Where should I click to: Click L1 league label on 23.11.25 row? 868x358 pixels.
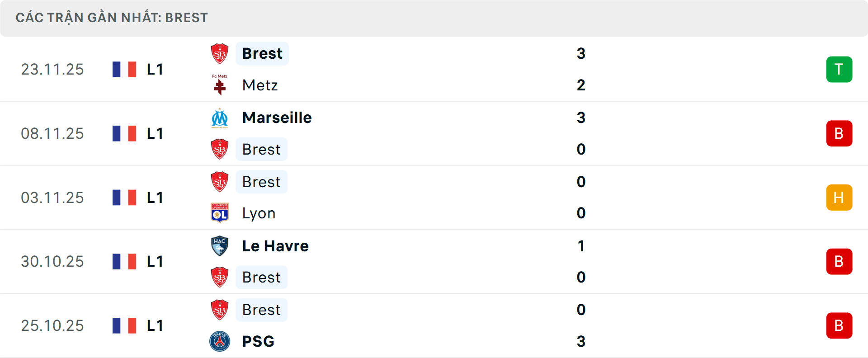tap(155, 70)
